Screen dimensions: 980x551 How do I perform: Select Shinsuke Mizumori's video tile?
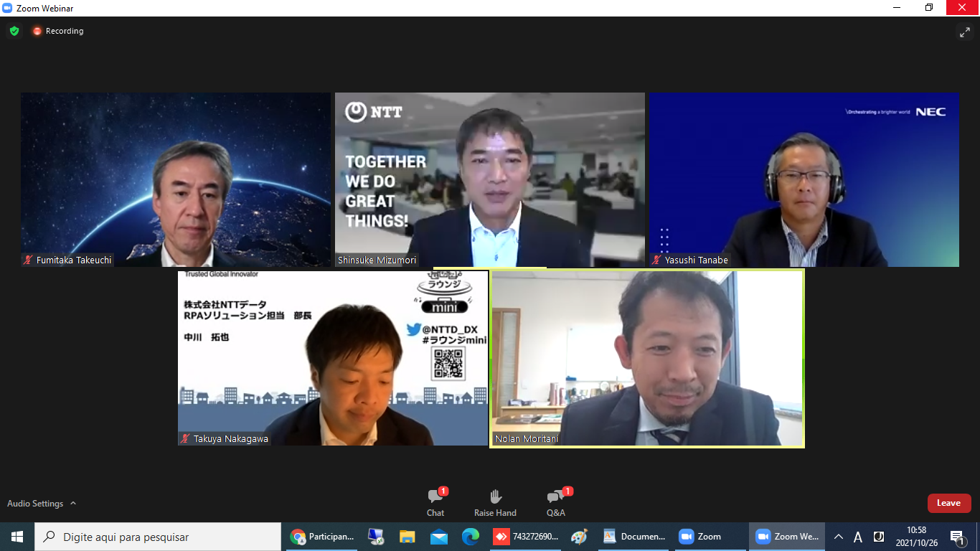click(490, 179)
